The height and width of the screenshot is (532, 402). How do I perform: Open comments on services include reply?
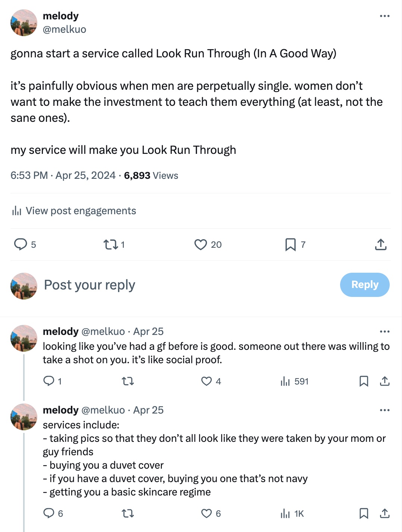coord(49,513)
